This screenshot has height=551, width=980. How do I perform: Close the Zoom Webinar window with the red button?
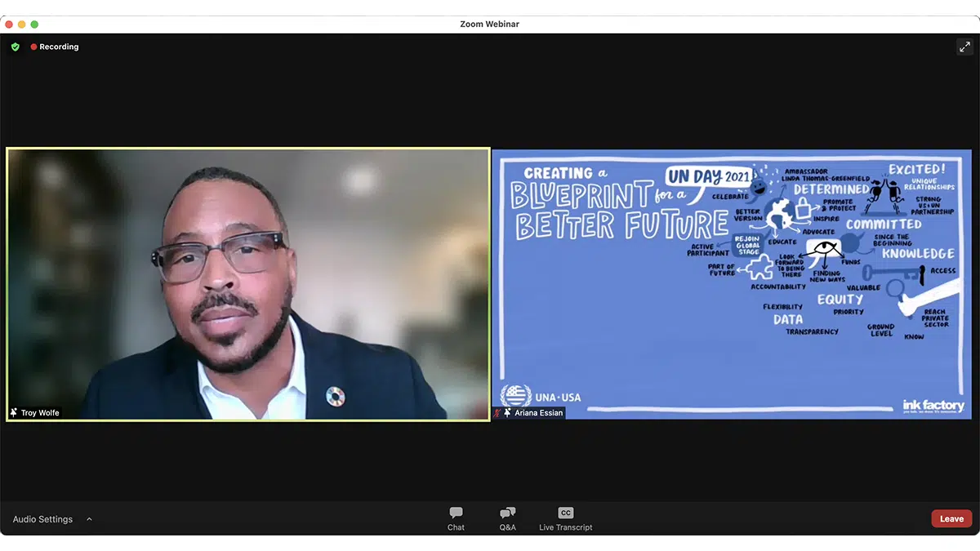[x=9, y=24]
